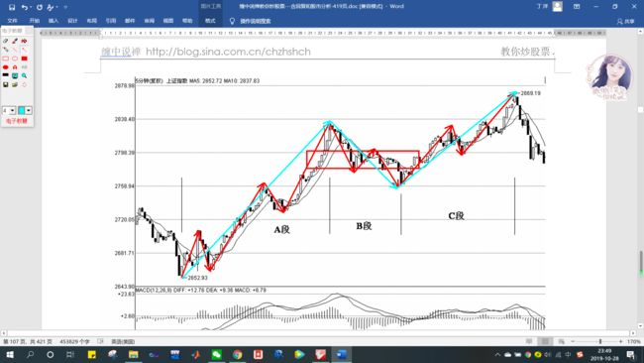
Task: Open WeChat from the taskbar
Action: point(216,354)
